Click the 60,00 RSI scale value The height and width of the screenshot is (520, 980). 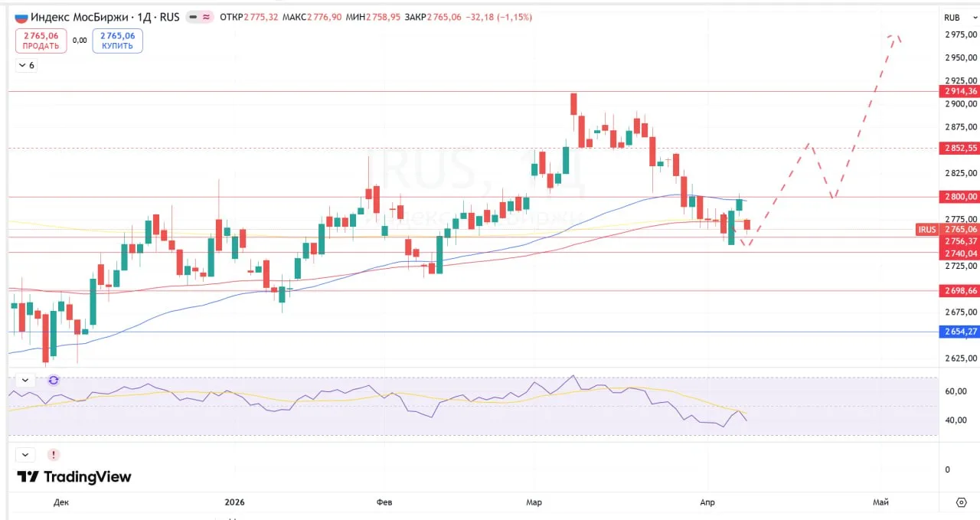[955, 391]
